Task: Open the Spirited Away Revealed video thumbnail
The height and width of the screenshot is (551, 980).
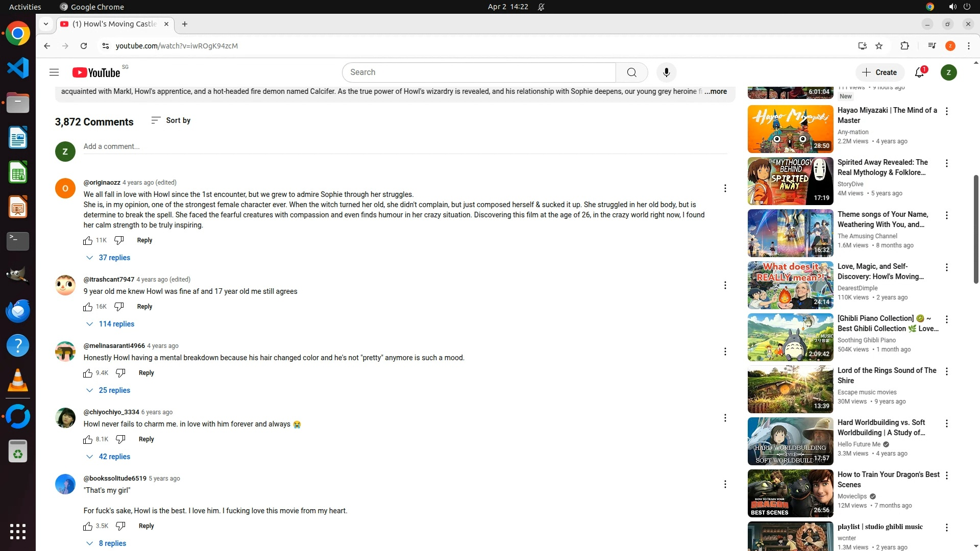Action: click(x=790, y=181)
